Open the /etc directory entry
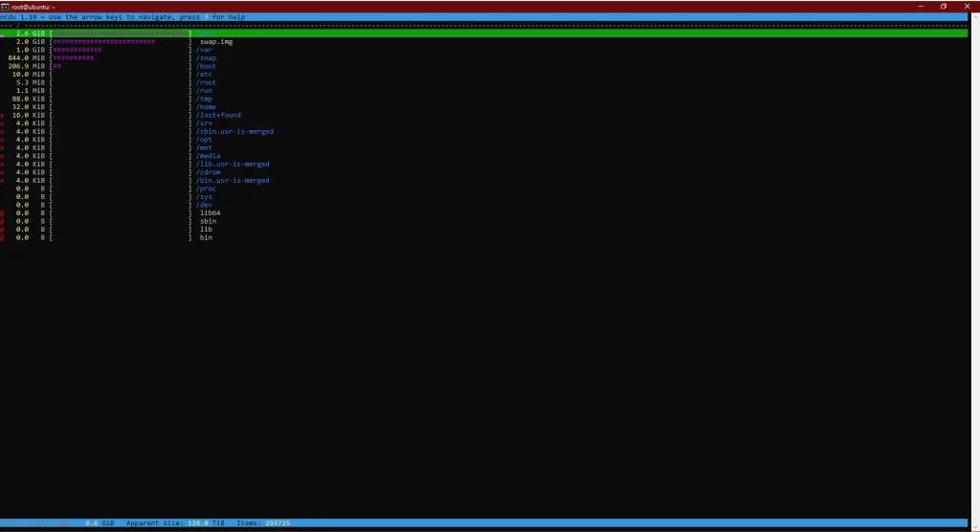980x532 pixels. (x=205, y=74)
